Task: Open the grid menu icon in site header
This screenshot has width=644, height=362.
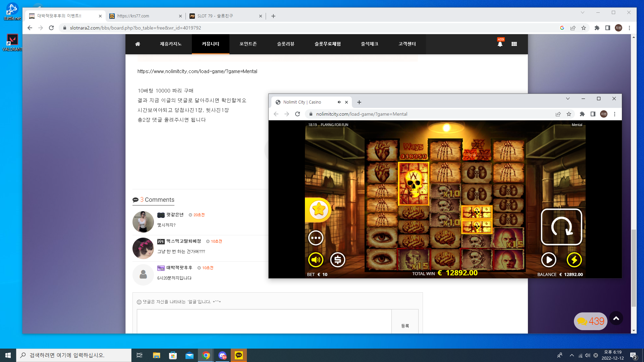Action: [x=514, y=44]
